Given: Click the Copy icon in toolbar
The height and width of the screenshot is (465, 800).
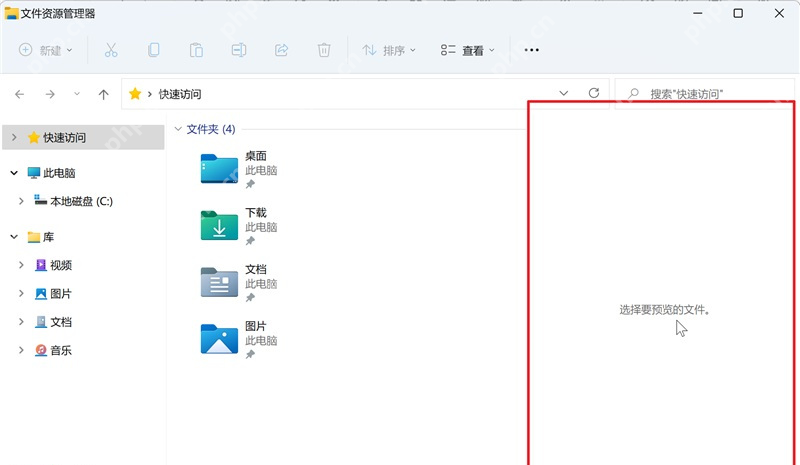Looking at the screenshot, I should coord(154,50).
